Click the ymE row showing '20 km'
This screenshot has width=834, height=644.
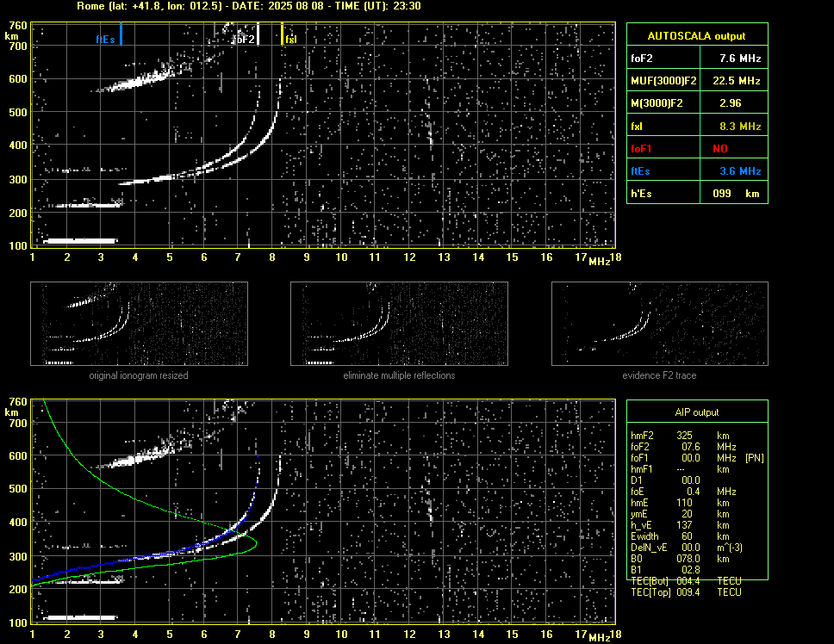pos(680,514)
